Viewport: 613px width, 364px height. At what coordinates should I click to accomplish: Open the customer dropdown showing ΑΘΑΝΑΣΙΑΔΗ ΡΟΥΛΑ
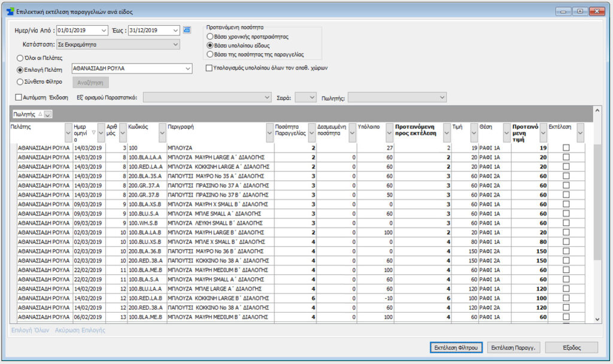tap(188, 68)
